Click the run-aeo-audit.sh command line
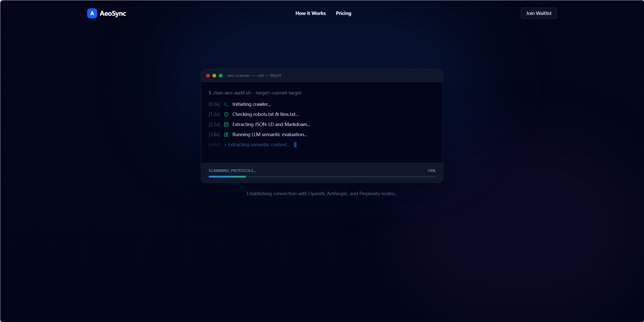 point(255,93)
